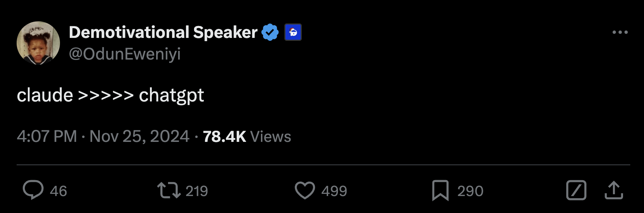Open the three-dot more options menu
The image size is (644, 213).
click(x=620, y=32)
